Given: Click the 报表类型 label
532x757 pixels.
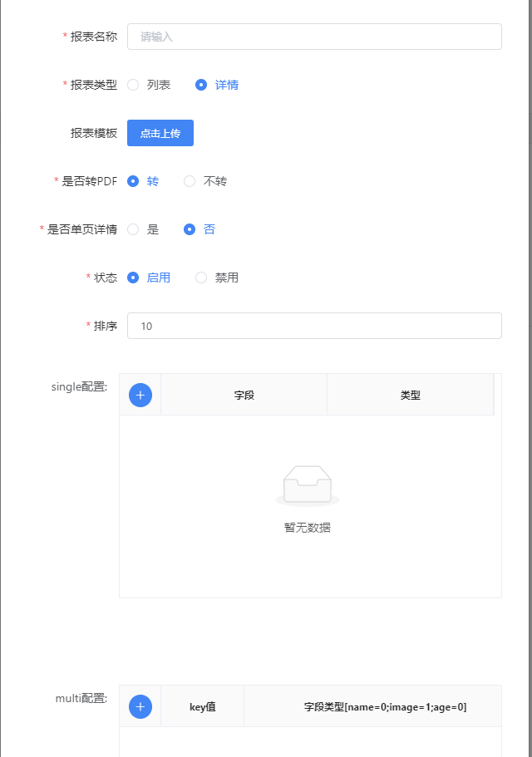Looking at the screenshot, I should click(x=94, y=85).
